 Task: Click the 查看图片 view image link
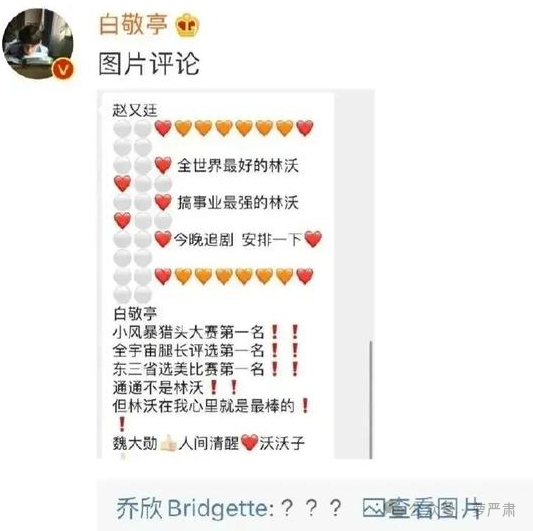pos(435,508)
